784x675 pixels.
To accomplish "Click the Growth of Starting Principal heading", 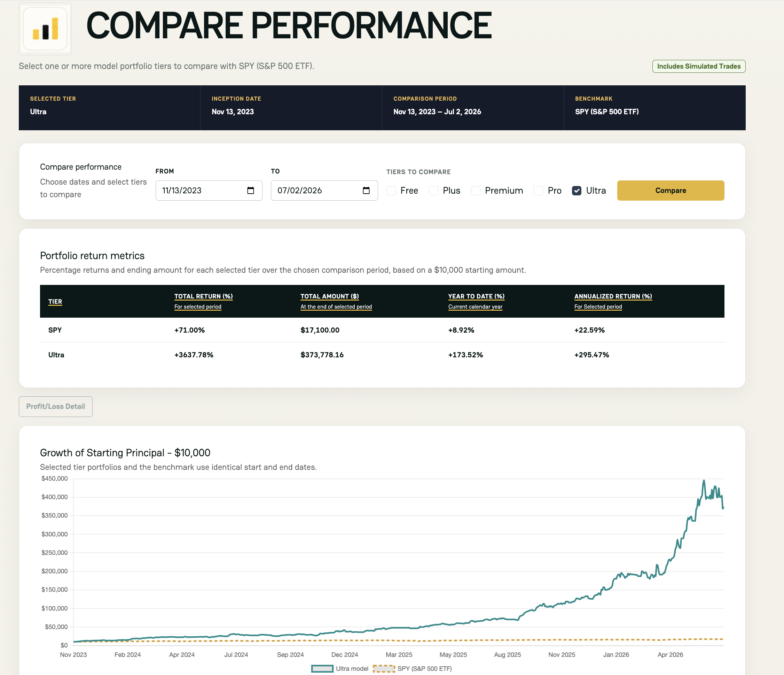I will click(125, 453).
